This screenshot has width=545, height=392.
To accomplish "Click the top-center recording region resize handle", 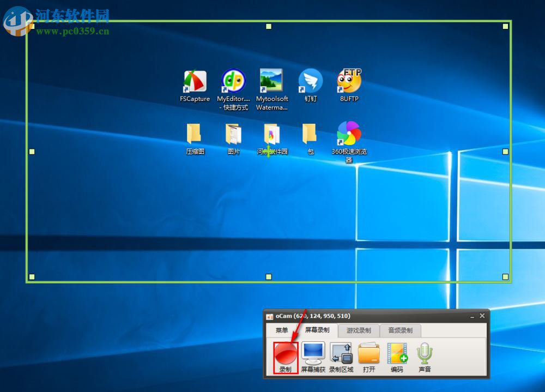I will click(x=268, y=26).
